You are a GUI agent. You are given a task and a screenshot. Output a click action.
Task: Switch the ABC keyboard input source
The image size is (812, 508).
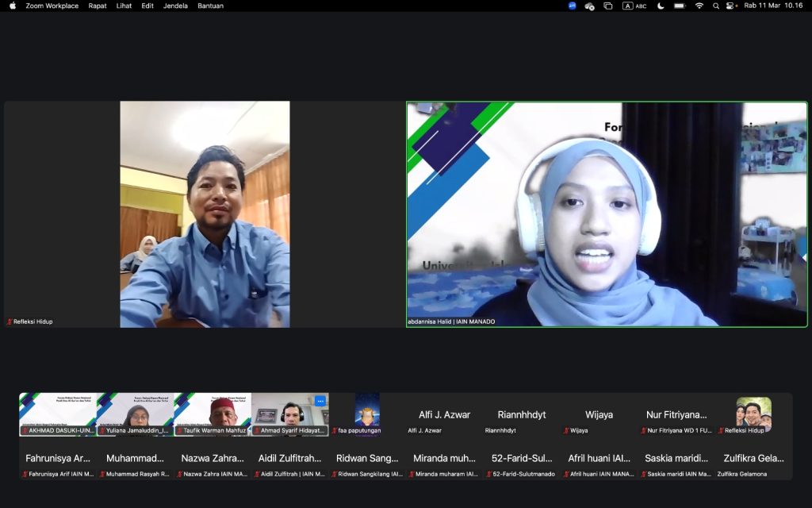(634, 6)
